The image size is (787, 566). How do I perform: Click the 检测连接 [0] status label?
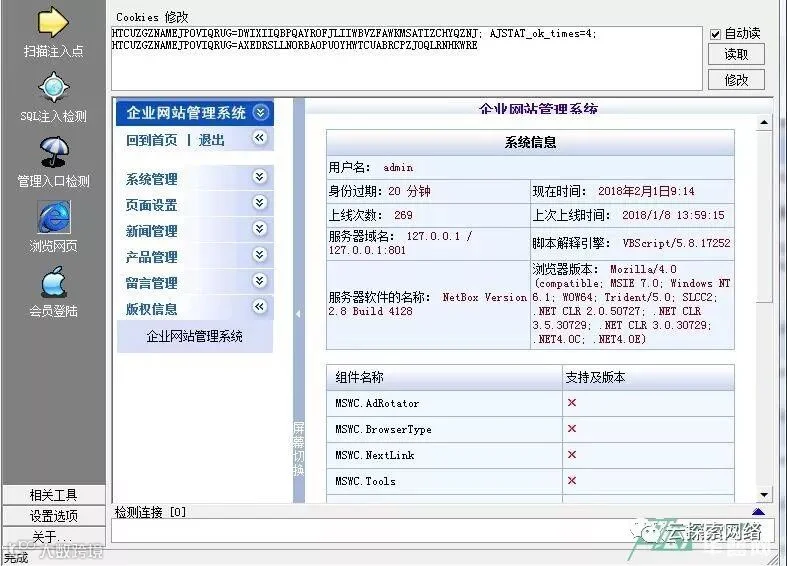point(151,512)
